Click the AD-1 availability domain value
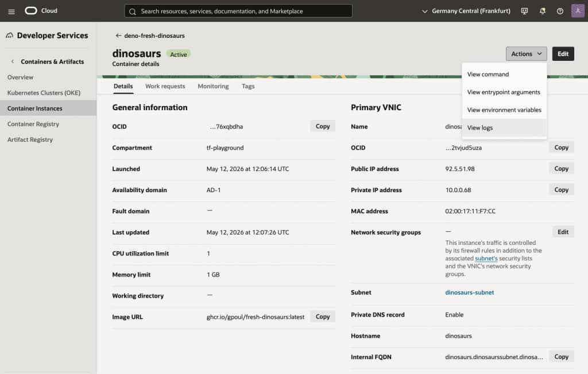Image resolution: width=588 pixels, height=374 pixels. (x=214, y=190)
